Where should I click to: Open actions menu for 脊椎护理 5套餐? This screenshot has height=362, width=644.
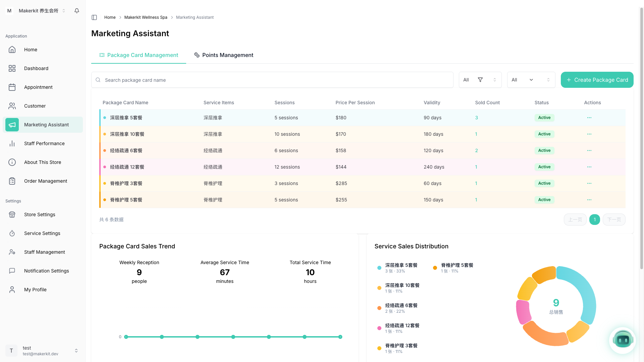[x=589, y=200]
